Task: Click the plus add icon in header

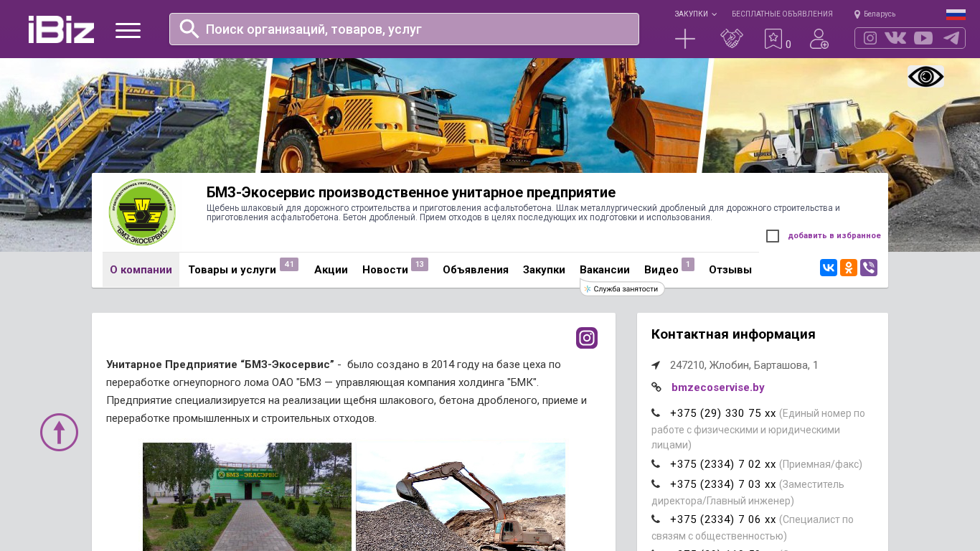Action: pyautogui.click(x=685, y=39)
